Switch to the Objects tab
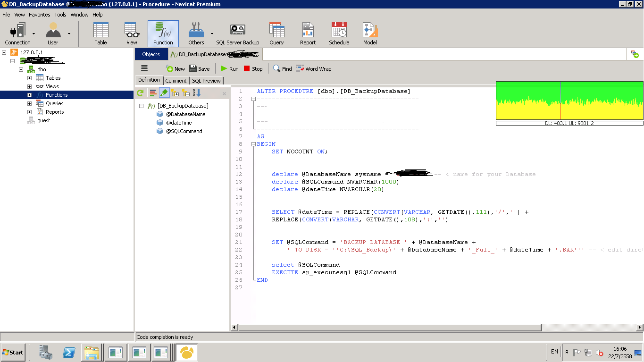The height and width of the screenshot is (362, 644). (151, 54)
